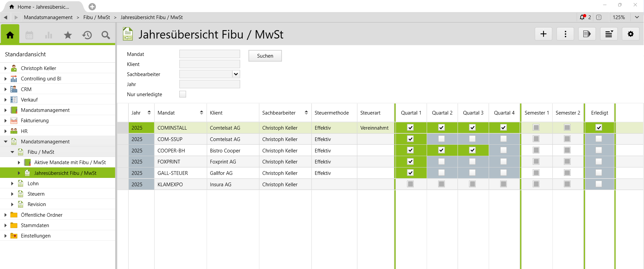Uncheck Quartal 1 for COMINSTALL

click(x=410, y=127)
